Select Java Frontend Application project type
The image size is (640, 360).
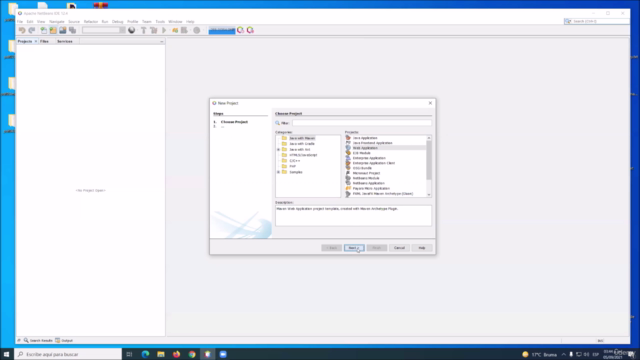(x=372, y=143)
